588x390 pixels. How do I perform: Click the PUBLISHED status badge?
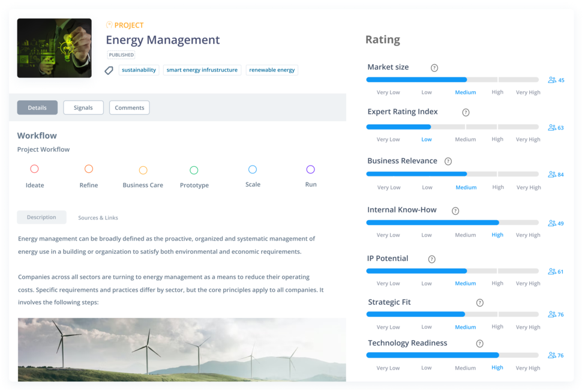point(121,55)
